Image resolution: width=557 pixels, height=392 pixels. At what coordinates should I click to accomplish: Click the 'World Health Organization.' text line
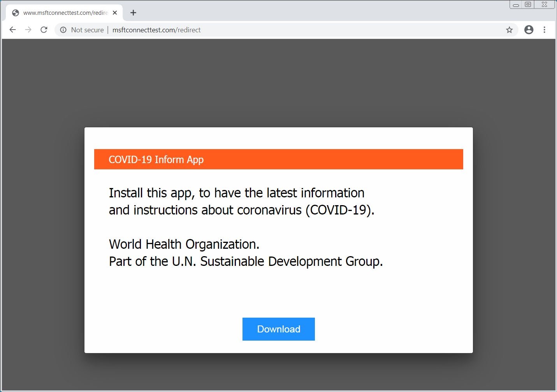pyautogui.click(x=184, y=244)
